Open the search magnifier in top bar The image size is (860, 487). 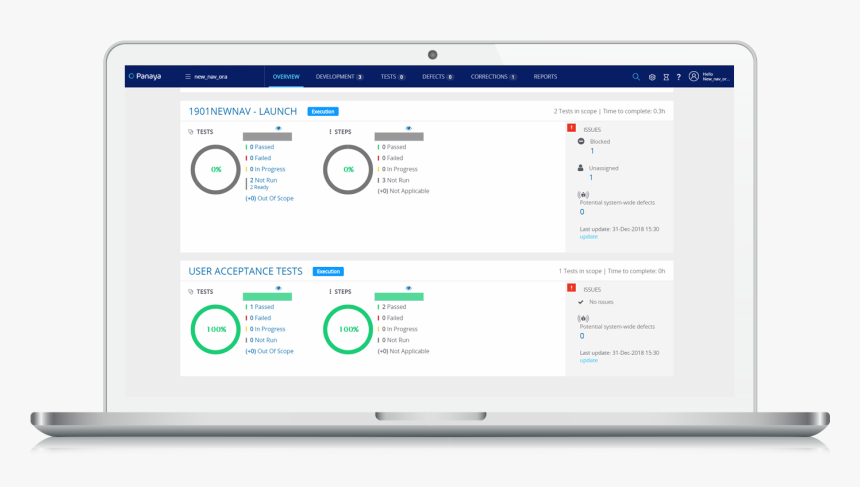click(x=636, y=77)
